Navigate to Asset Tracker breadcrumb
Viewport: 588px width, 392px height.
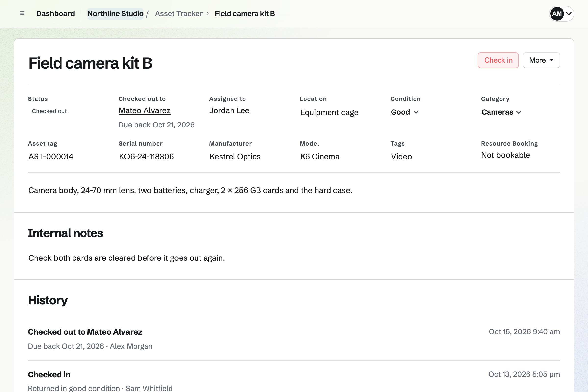tap(179, 14)
